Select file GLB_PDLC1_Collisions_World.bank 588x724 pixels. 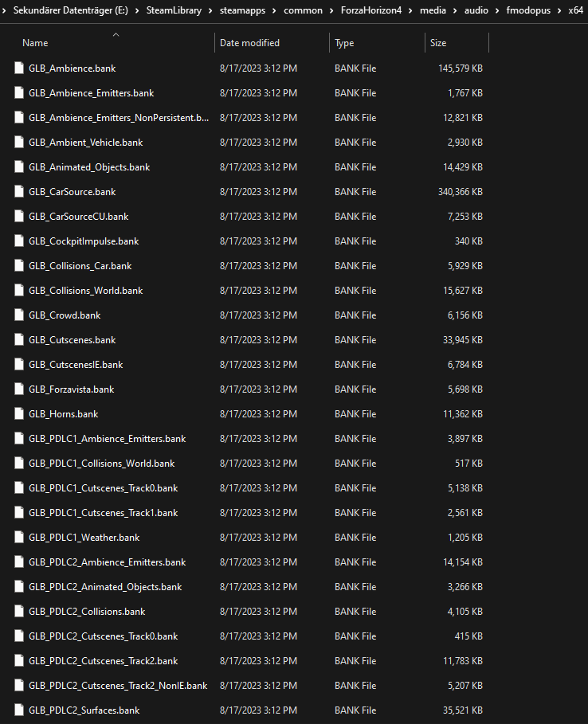[x=102, y=464]
